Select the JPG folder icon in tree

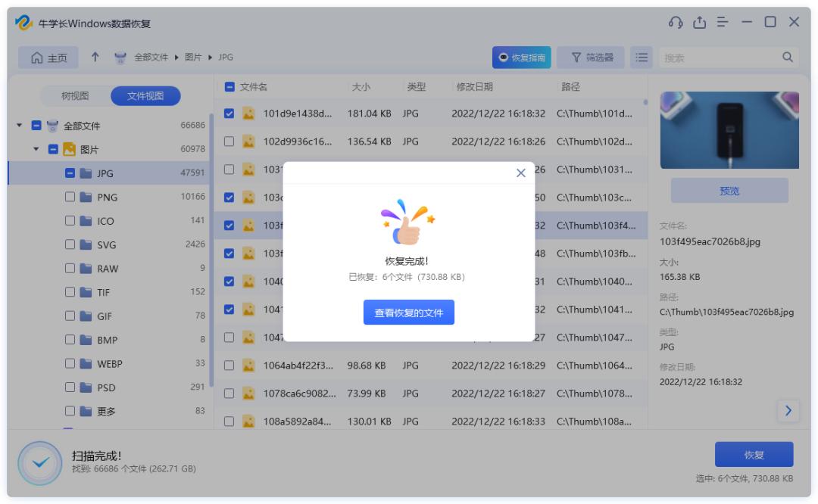(x=86, y=173)
